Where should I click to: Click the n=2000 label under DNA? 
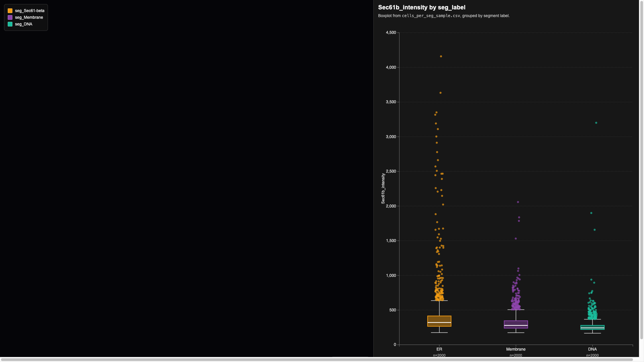592,355
